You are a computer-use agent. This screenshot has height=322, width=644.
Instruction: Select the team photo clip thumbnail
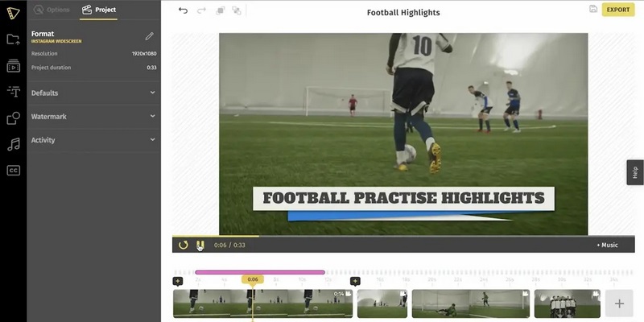[567, 303]
